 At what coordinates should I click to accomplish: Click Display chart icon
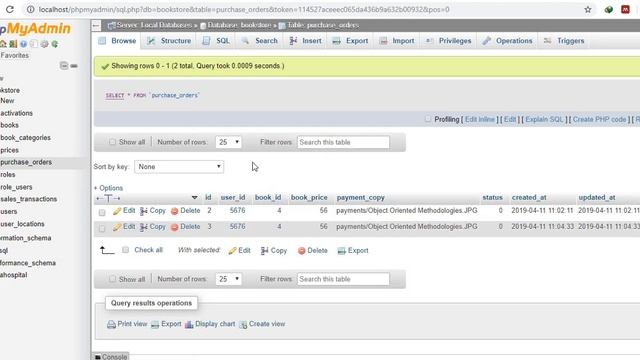189,324
